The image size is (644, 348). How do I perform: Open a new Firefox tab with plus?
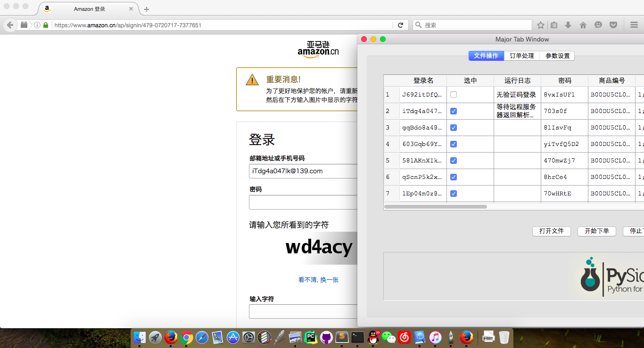(147, 9)
